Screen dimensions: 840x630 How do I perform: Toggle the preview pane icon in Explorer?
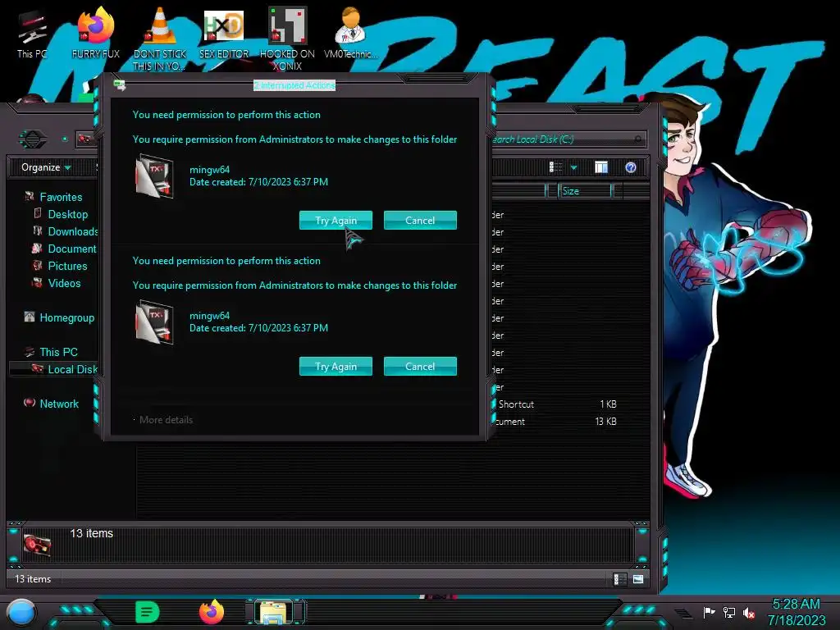click(x=601, y=167)
